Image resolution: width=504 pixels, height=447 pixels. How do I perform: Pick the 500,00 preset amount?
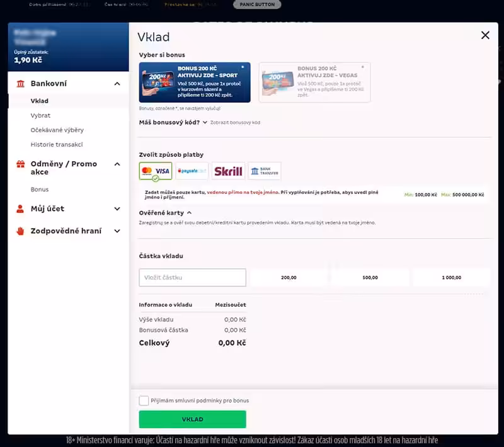[x=370, y=278]
